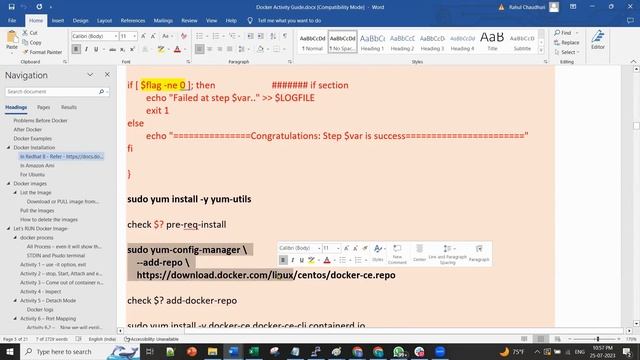
Task: Clear all formatting with the eraser icon
Action: pos(183,36)
